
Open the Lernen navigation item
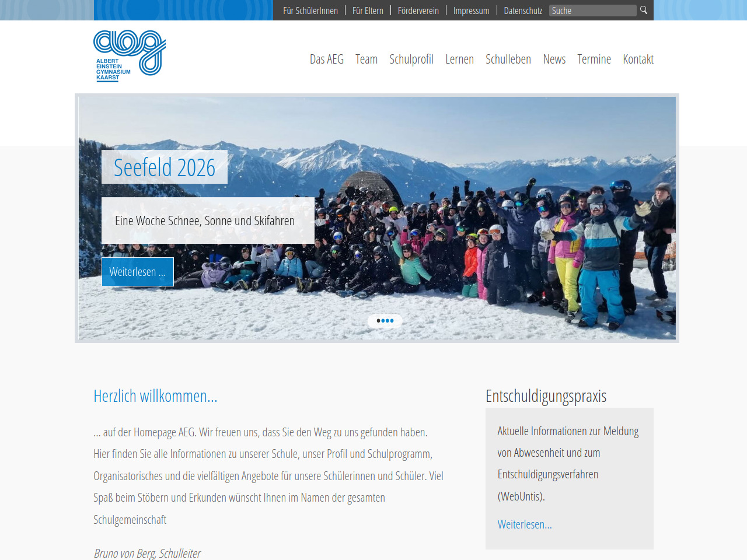click(459, 59)
